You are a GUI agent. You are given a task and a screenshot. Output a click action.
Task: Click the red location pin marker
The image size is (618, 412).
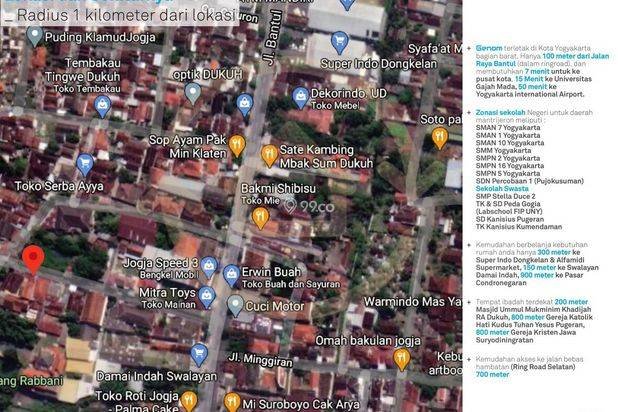(33, 259)
